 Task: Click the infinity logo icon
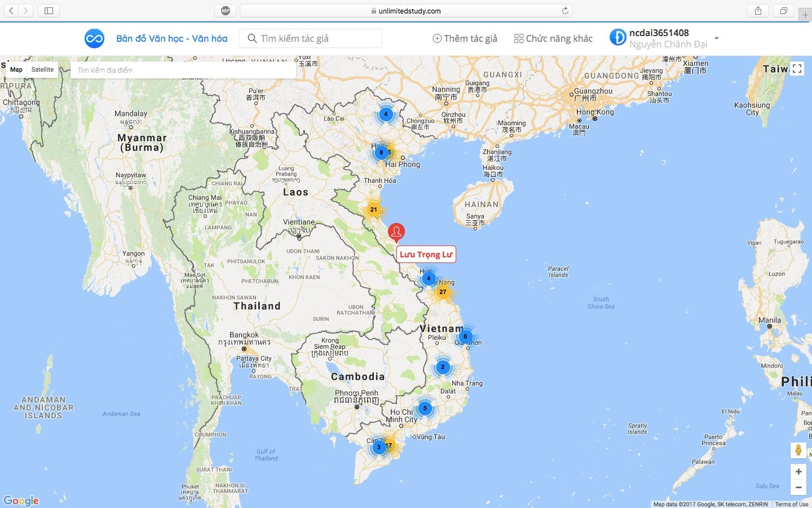[94, 38]
